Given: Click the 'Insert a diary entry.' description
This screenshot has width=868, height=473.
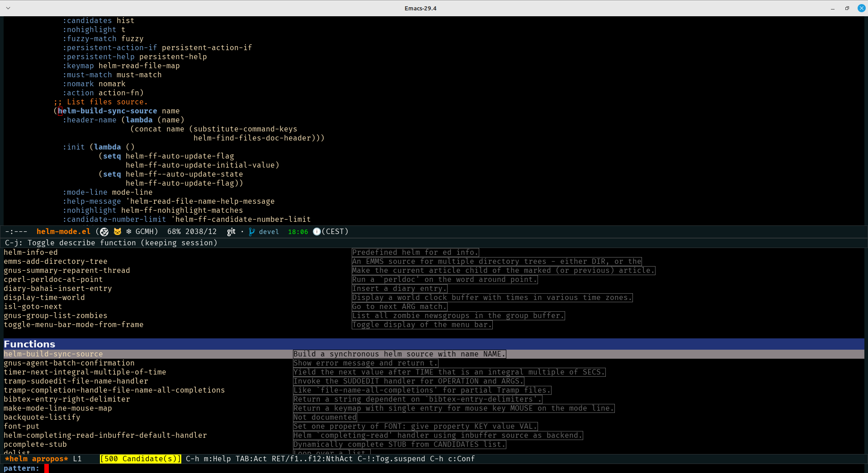Looking at the screenshot, I should 400,289.
